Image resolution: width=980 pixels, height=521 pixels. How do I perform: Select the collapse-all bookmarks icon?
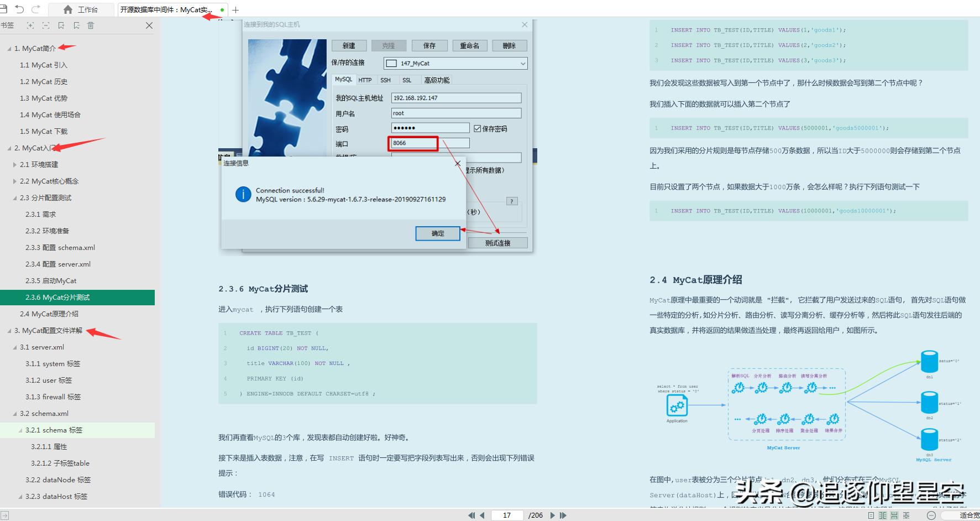coord(45,25)
